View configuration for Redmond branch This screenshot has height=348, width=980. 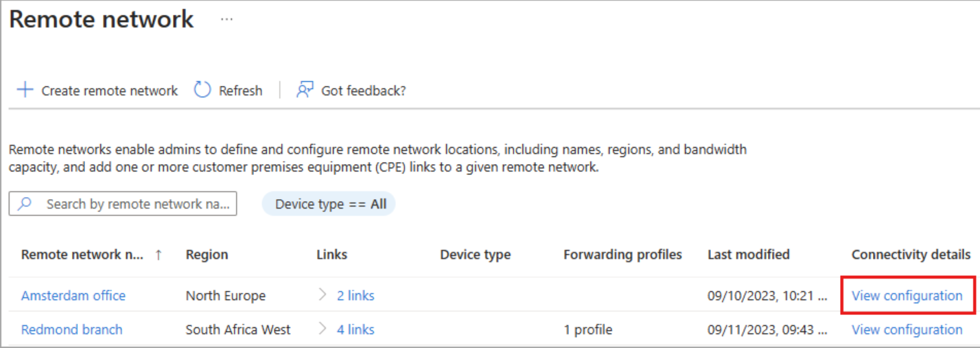[907, 329]
